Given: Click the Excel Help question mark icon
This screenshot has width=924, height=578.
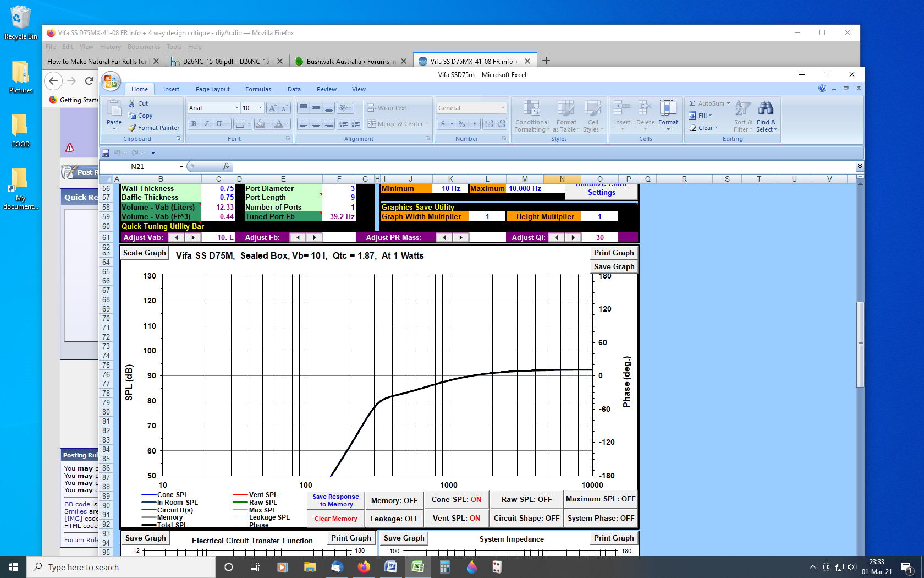Looking at the screenshot, I should tap(822, 88).
